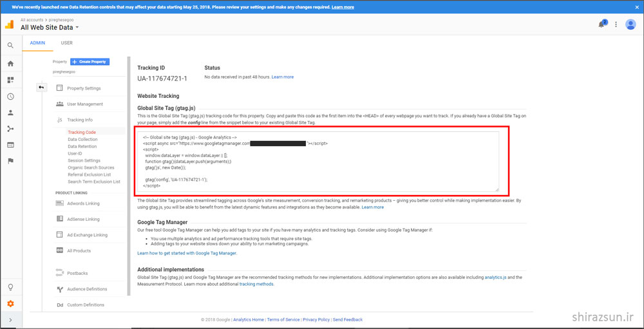Select Referral Exclusion List submenu item
This screenshot has width=644, height=329.
pos(89,174)
